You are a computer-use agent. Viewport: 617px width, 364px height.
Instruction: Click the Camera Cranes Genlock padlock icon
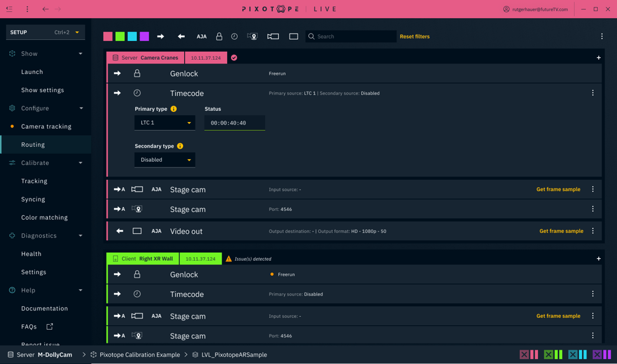(x=137, y=73)
